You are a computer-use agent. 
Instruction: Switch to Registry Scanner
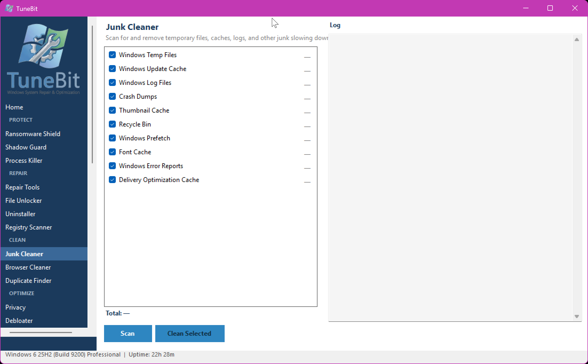coord(44,227)
